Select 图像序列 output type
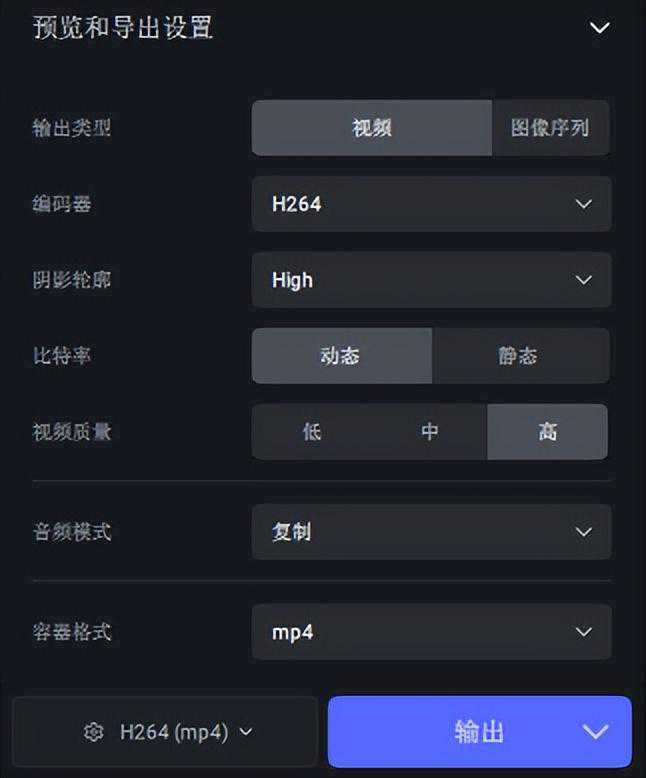This screenshot has height=778, width=646. coord(550,128)
